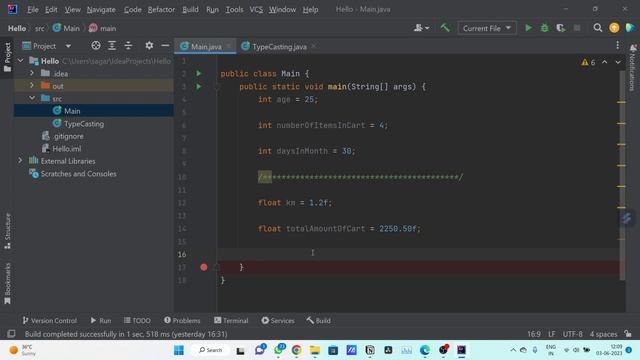
Task: Close the TypeCasting.java tab
Action: (313, 46)
